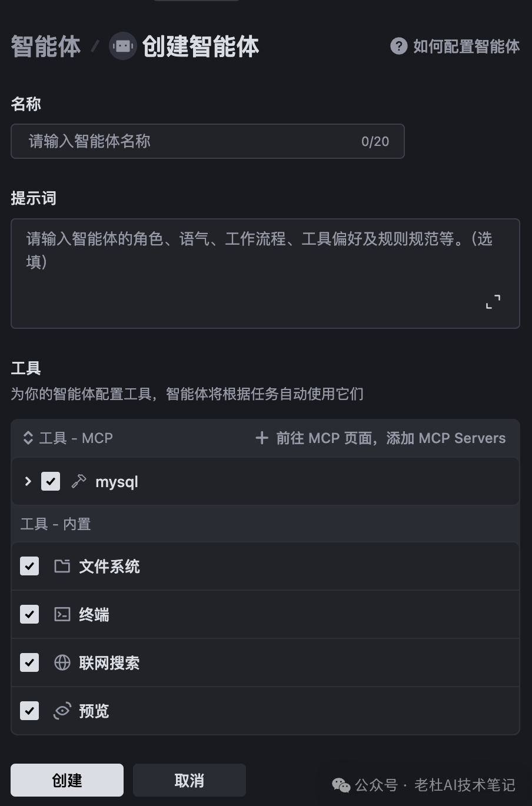
Task: Disable the 终端 tool checkbox
Action: pos(29,615)
